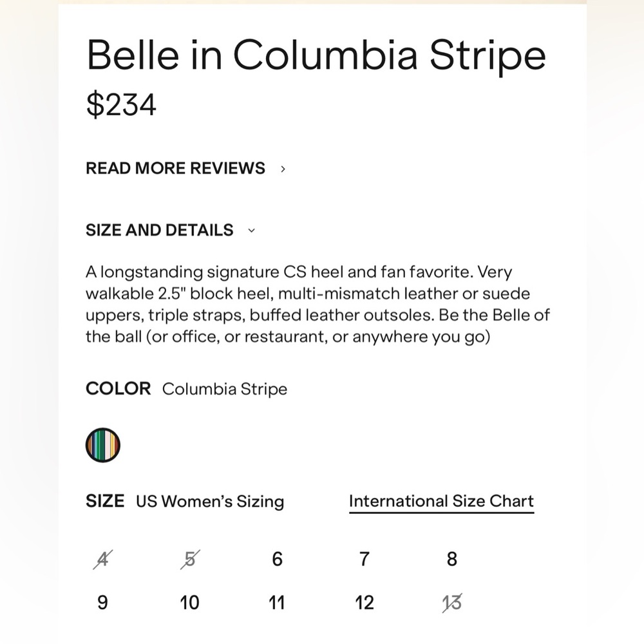Click the $234 price text

click(121, 104)
